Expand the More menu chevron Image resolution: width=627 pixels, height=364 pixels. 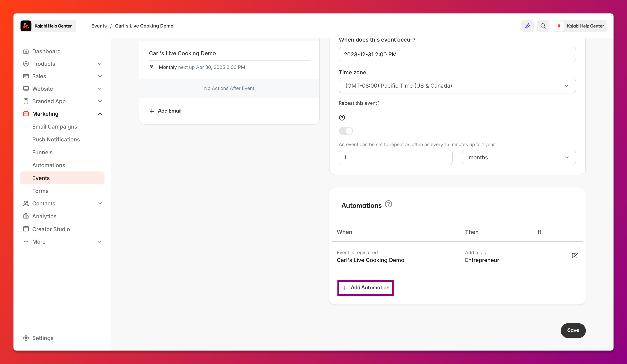(x=100, y=241)
